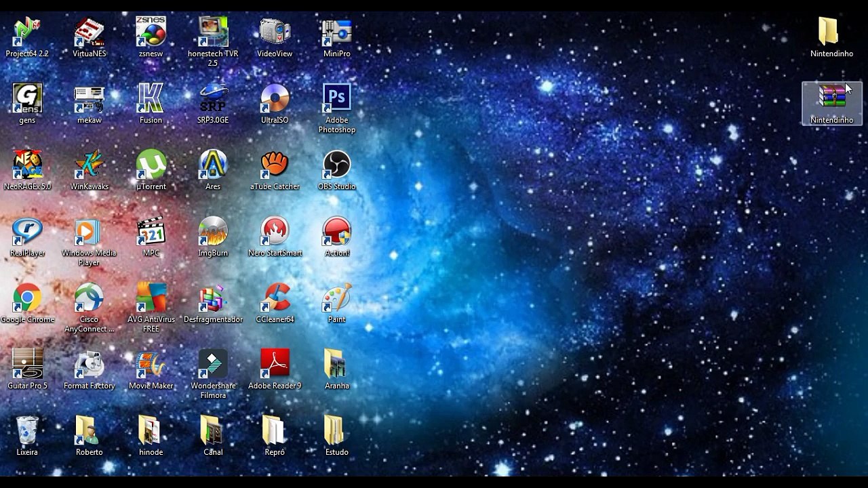
Task: Click the Google Chrome icon
Action: tap(27, 298)
